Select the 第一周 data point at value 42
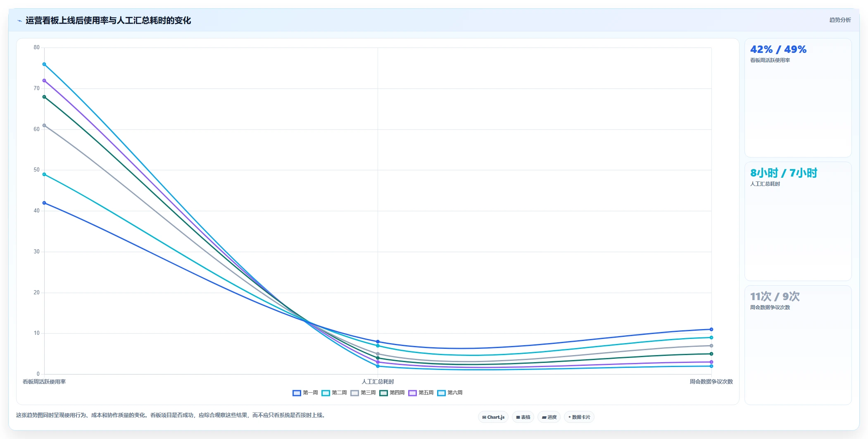The image size is (868, 439). click(x=44, y=203)
